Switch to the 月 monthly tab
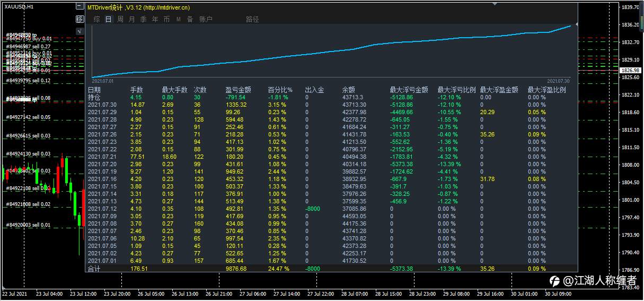The image size is (644, 301). (131, 19)
